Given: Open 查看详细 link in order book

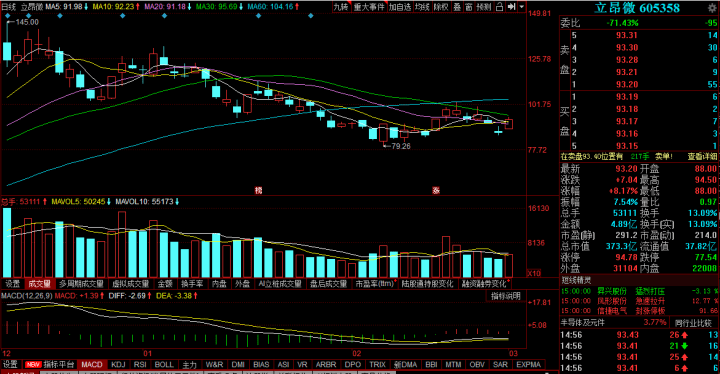Looking at the screenshot, I should coord(702,157).
